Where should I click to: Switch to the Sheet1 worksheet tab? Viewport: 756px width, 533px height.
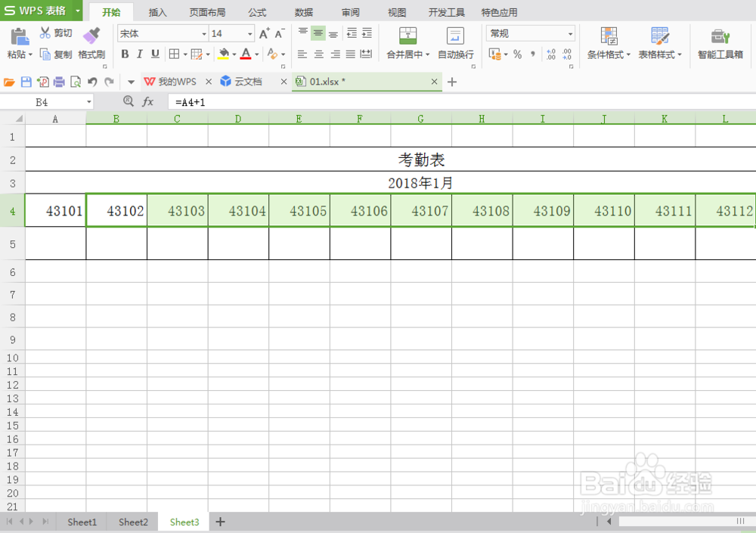pyautogui.click(x=82, y=522)
